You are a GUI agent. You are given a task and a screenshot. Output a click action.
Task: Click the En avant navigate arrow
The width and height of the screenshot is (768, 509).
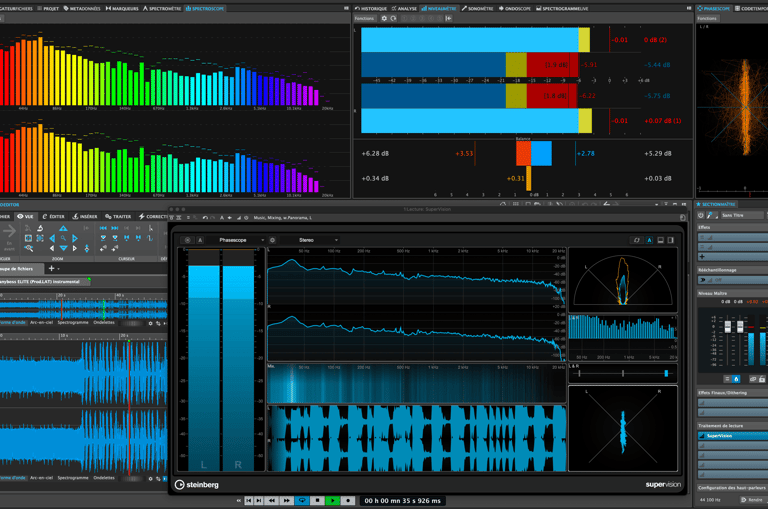click(x=9, y=230)
